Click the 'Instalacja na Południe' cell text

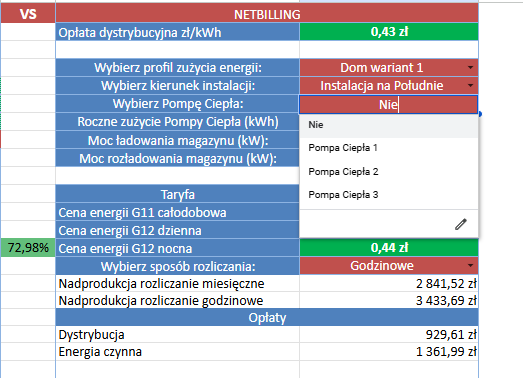(x=382, y=86)
